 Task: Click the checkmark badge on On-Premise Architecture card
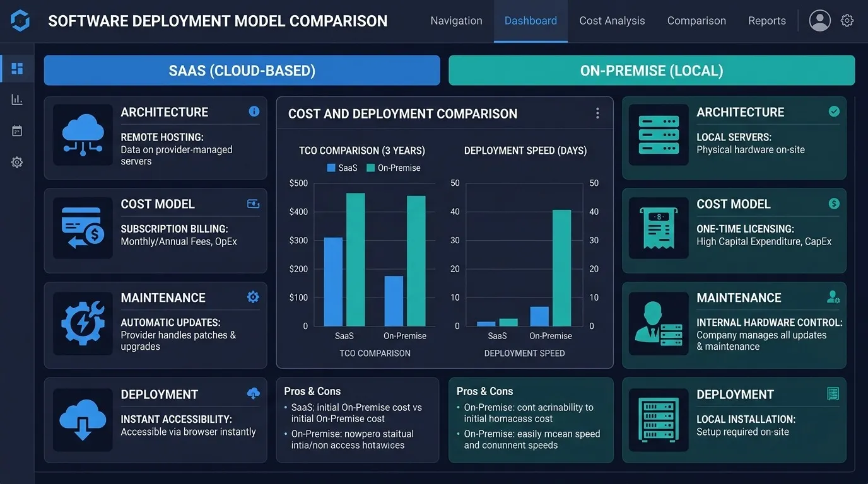click(x=834, y=112)
